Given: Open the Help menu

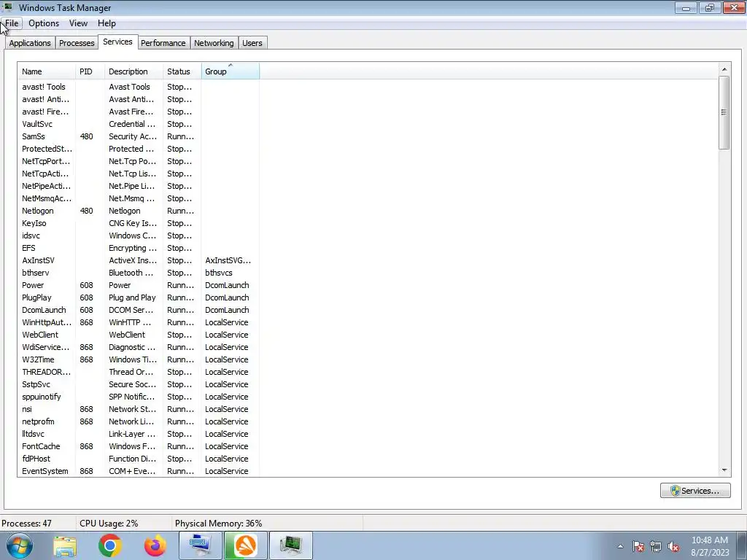Looking at the screenshot, I should (107, 23).
